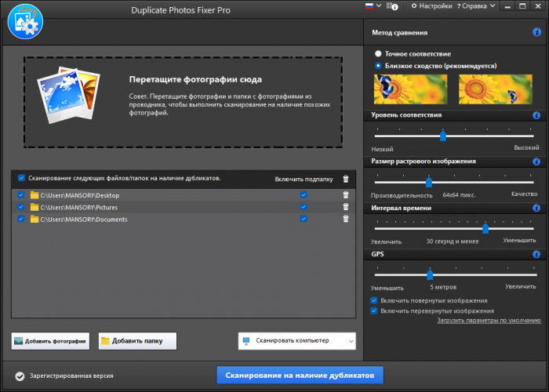Click folder icon of the Pictures row
The height and width of the screenshot is (392, 549).
(x=35, y=207)
